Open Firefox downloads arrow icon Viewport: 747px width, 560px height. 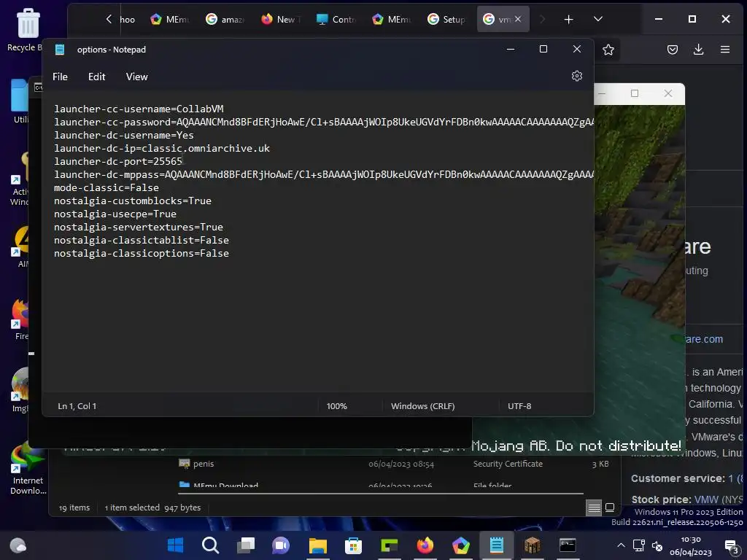(698, 50)
